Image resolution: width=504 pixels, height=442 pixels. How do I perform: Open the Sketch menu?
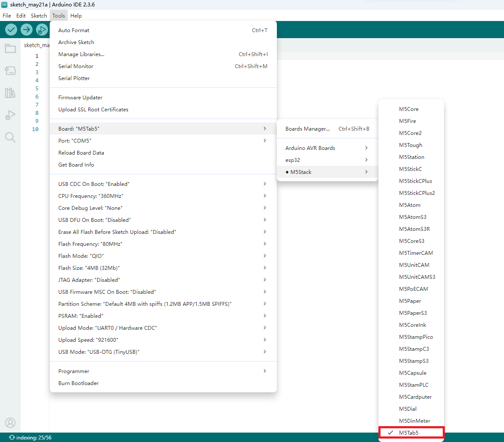(x=39, y=15)
